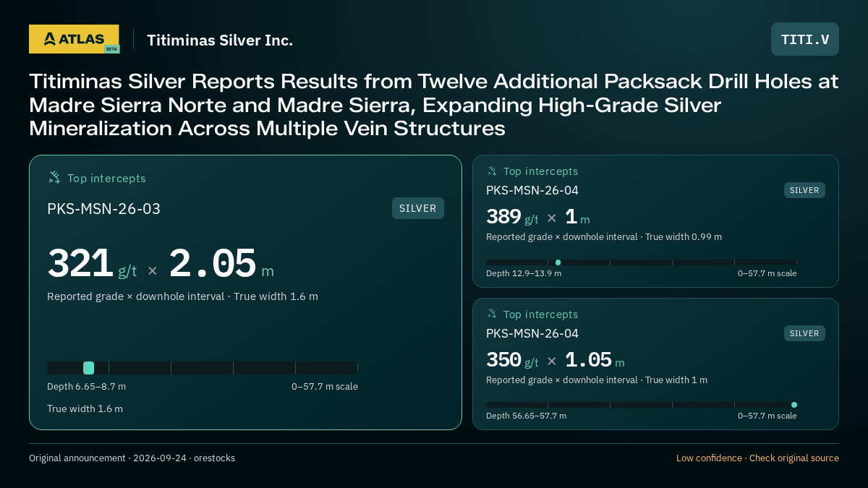Screen dimensions: 868x488
Task: Click the text ending 'True width 0.99 m'
Action: tap(604, 237)
